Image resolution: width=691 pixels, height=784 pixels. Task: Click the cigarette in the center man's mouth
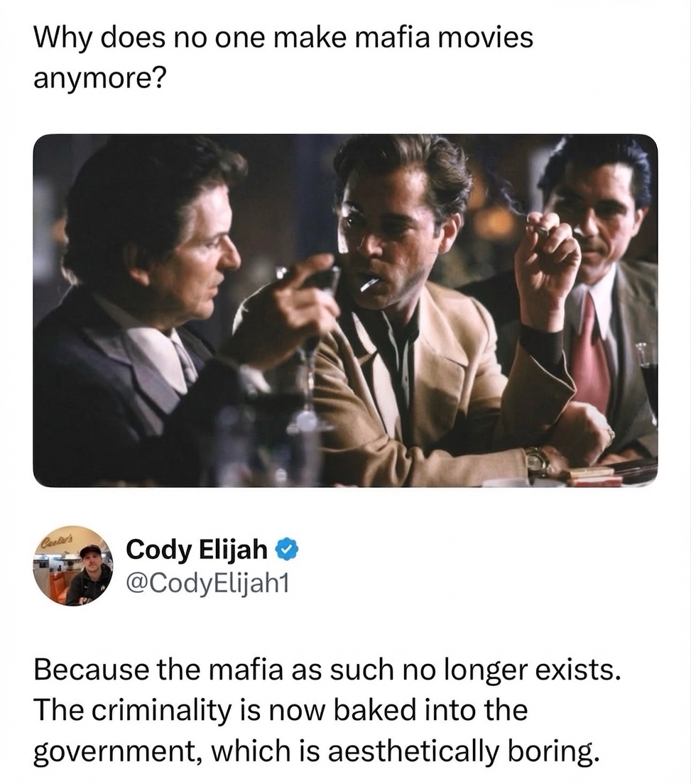point(369,285)
